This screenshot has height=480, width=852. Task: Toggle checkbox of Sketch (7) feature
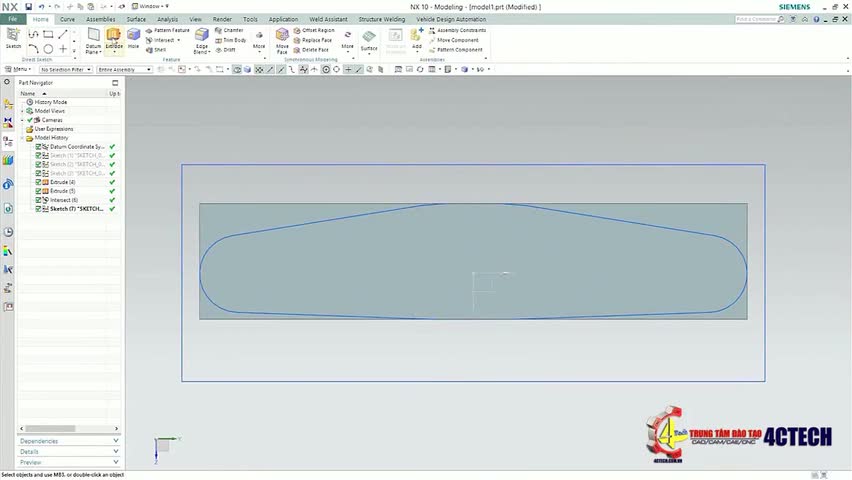click(39, 209)
